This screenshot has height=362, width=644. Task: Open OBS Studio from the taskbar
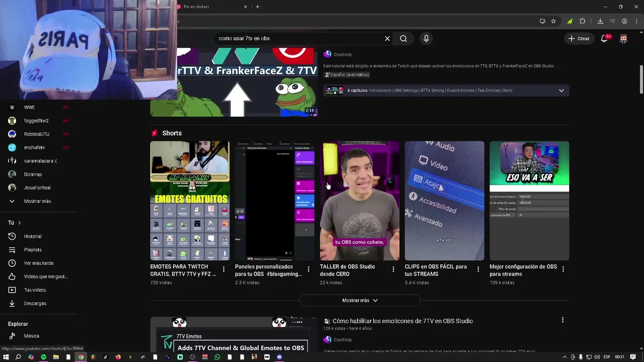[x=192, y=357]
